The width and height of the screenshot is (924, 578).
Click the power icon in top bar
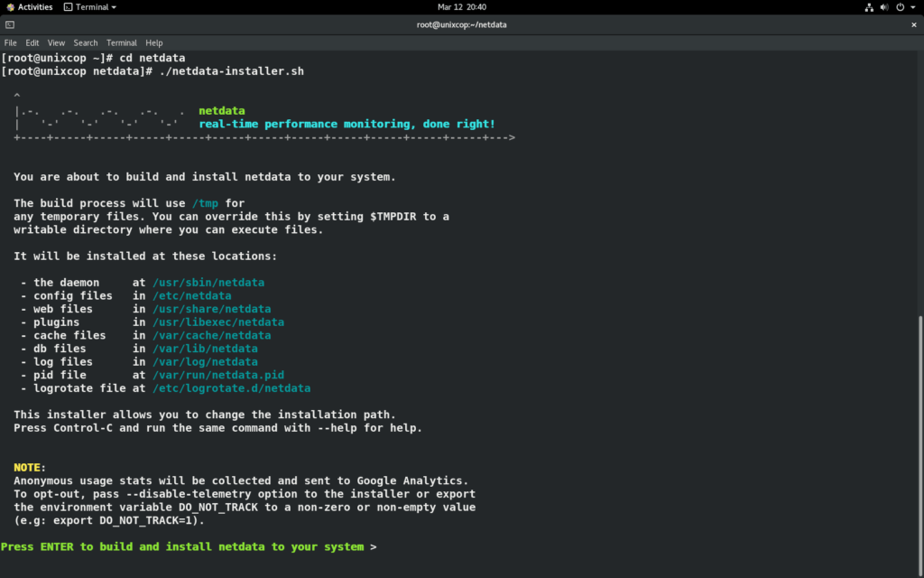click(x=901, y=7)
